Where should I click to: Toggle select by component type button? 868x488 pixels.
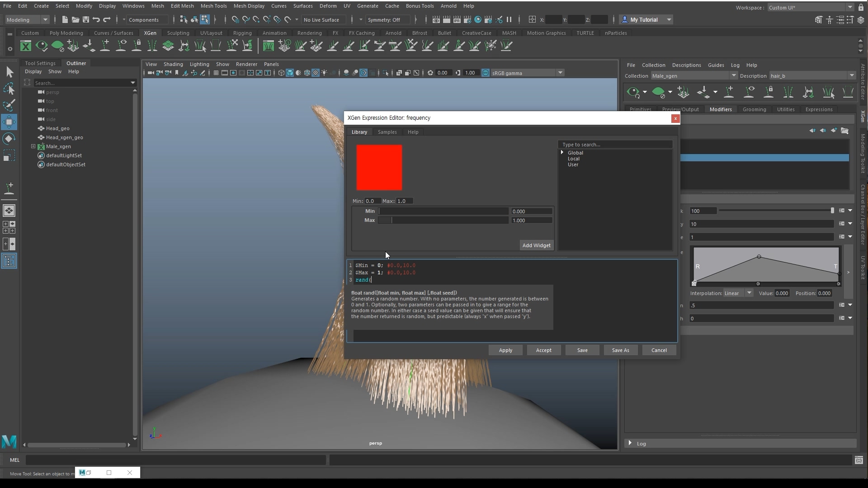205,19
